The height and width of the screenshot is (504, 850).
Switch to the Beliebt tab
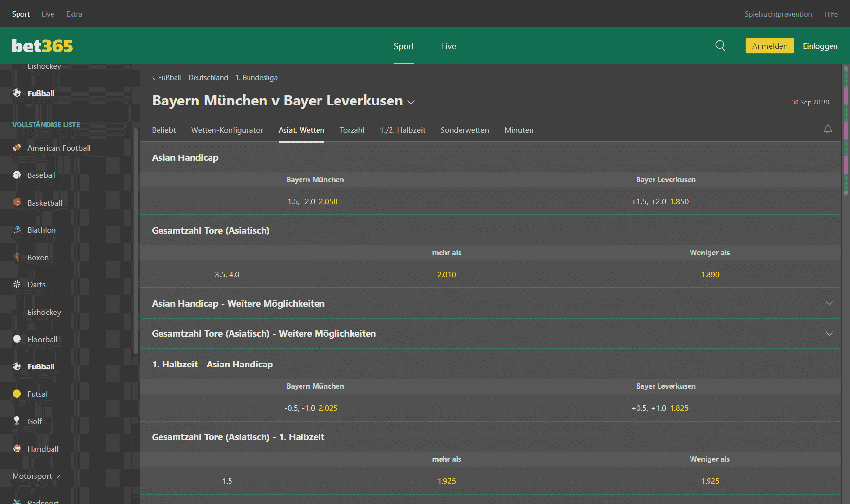164,130
